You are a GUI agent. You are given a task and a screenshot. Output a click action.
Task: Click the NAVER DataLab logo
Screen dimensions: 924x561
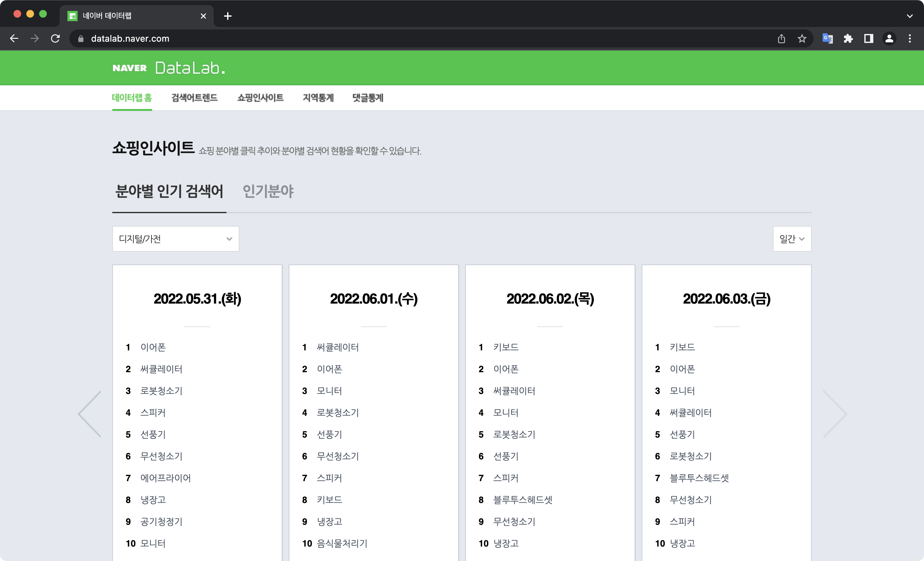point(168,67)
